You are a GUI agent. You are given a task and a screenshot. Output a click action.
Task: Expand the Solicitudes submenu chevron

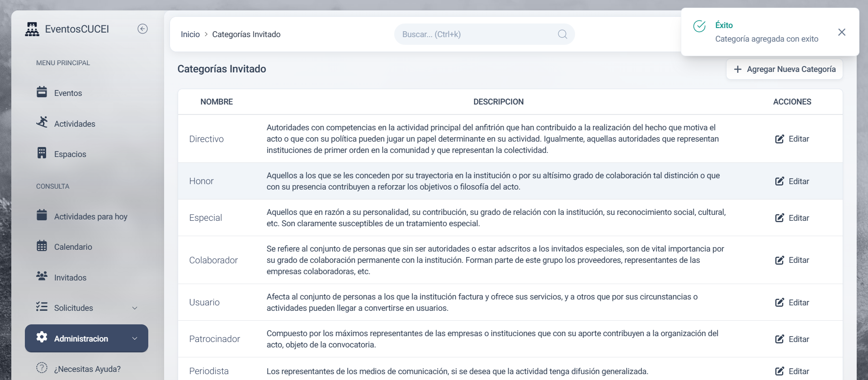click(135, 308)
